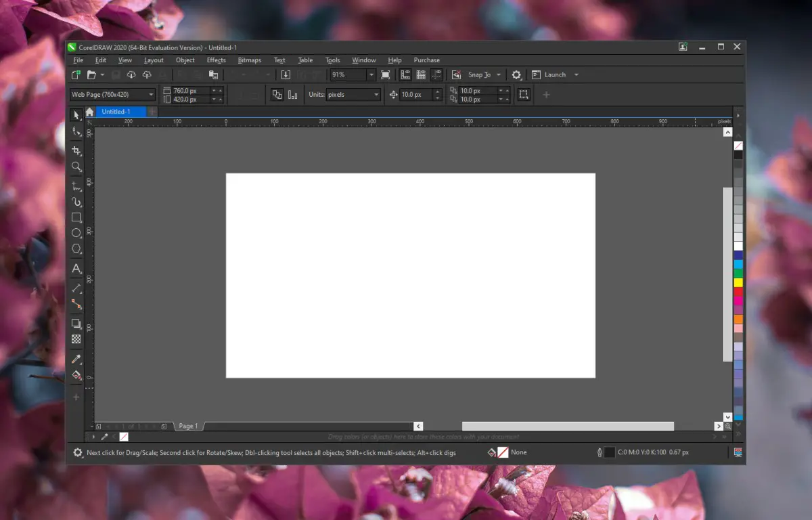The image size is (812, 520).
Task: Pick the Ellipse tool
Action: [x=76, y=233]
